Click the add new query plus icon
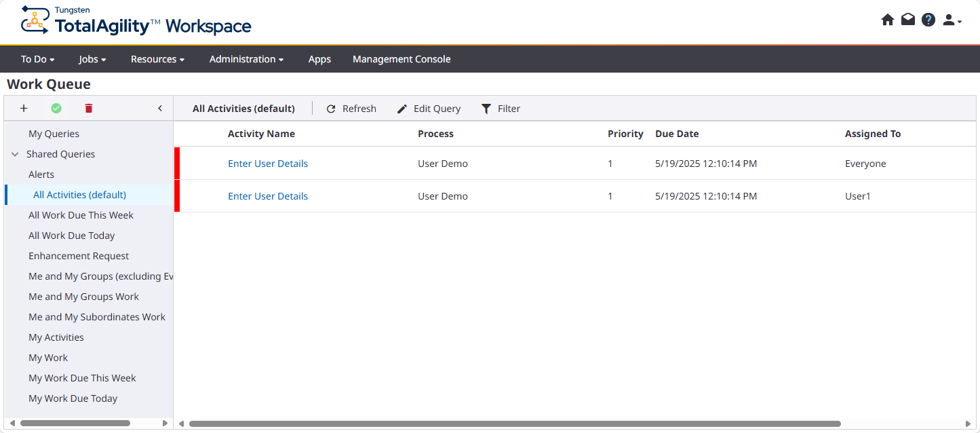980x433 pixels. pyautogui.click(x=24, y=108)
